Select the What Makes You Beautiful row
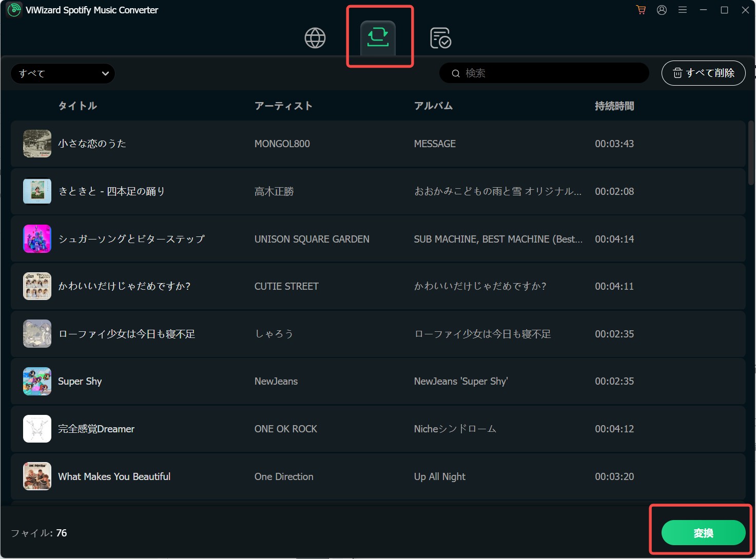Screen dimensions: 756x559 pyautogui.click(x=378, y=476)
